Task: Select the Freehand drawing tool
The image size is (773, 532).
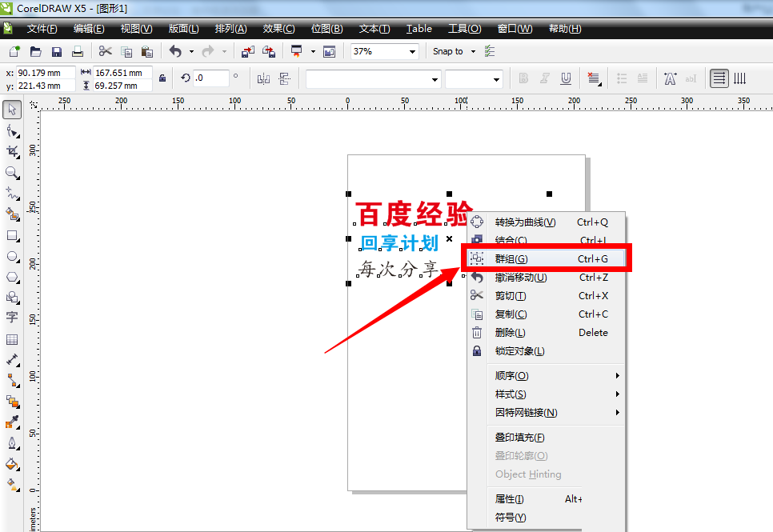Action: coord(12,194)
